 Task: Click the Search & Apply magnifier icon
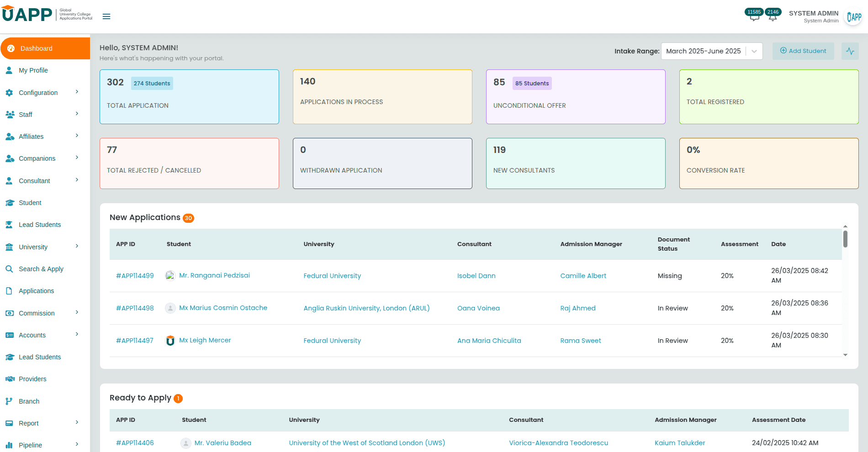tap(9, 269)
